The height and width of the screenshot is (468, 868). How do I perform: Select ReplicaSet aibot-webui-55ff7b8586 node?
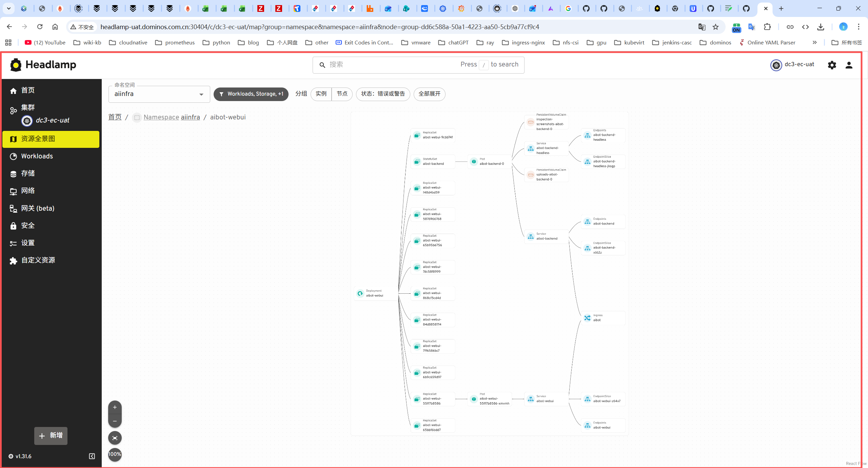433,399
